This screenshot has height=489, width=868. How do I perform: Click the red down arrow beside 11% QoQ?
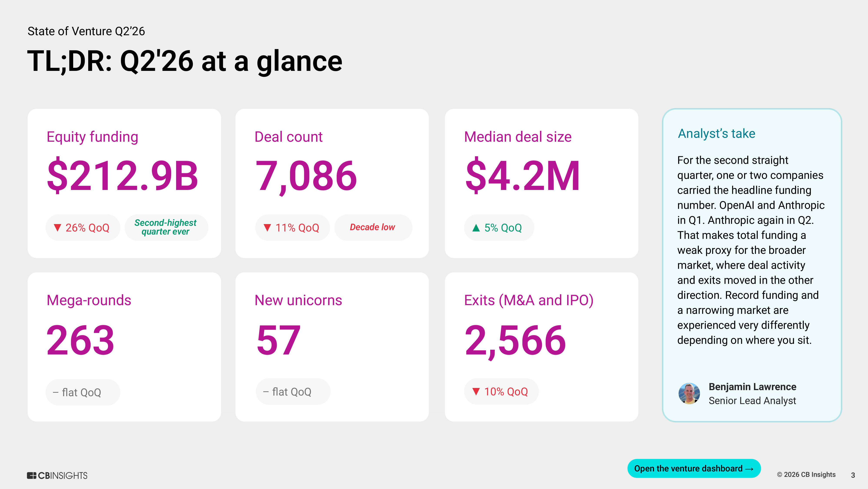pos(267,228)
